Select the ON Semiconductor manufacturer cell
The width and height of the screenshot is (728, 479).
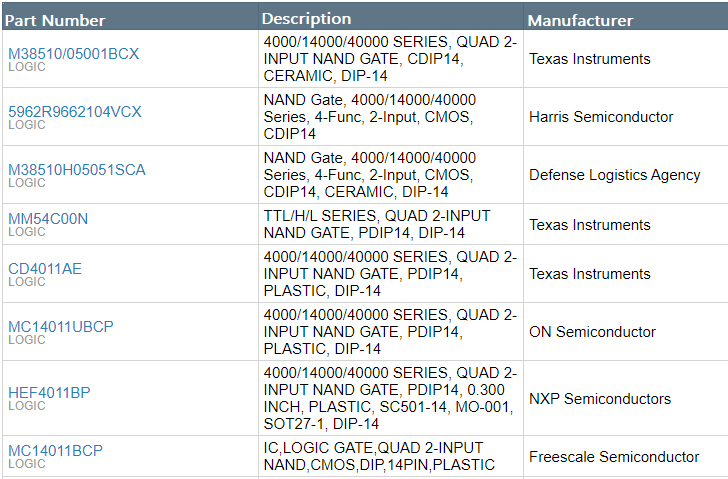coord(592,332)
